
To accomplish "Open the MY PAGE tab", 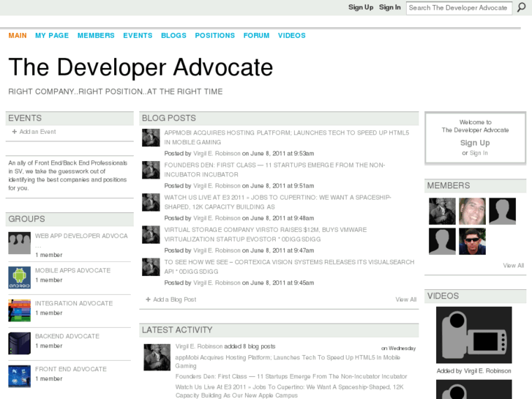I will [52, 36].
